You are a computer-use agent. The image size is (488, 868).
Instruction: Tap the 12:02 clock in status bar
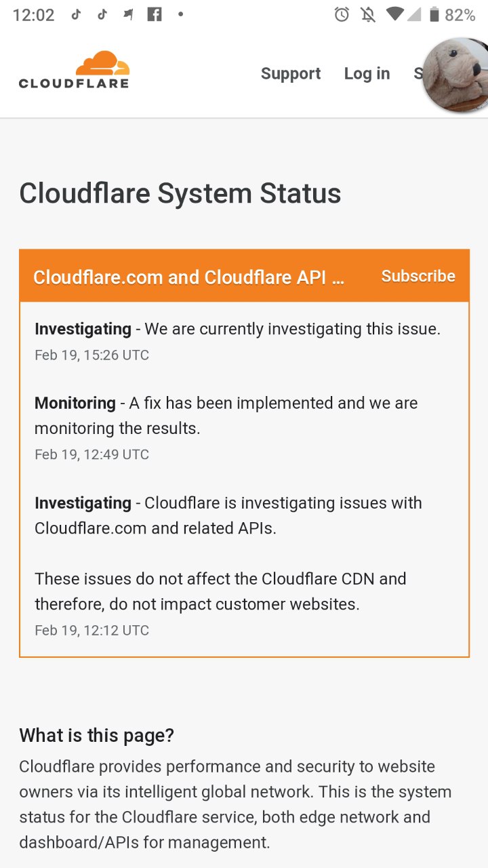click(33, 15)
